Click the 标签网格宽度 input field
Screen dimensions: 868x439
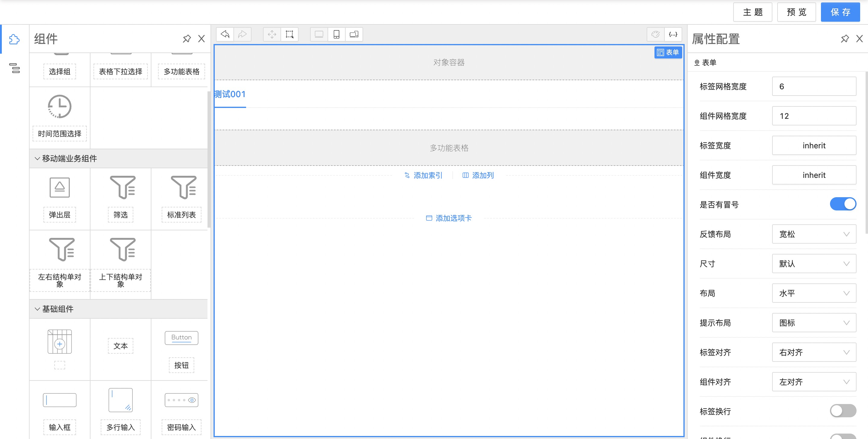pyautogui.click(x=814, y=87)
